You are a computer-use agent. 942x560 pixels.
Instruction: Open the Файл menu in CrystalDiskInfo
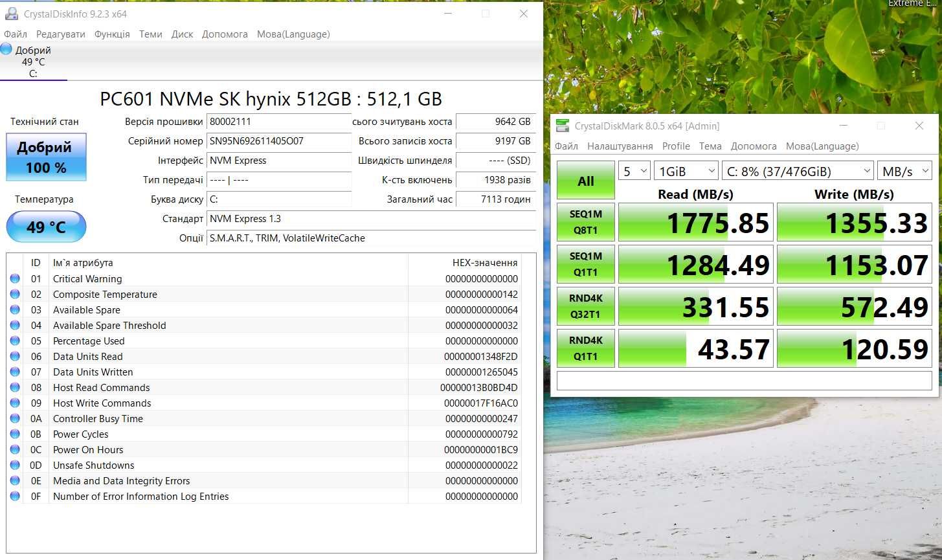click(16, 34)
